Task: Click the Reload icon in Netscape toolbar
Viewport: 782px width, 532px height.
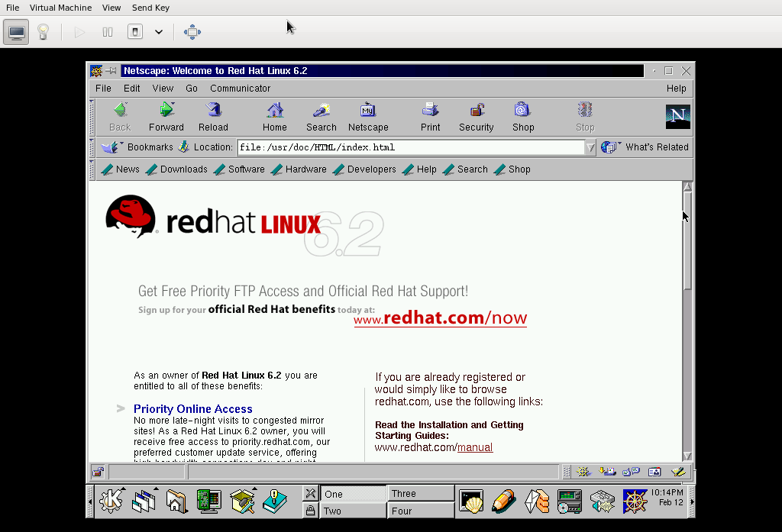Action: click(x=213, y=111)
